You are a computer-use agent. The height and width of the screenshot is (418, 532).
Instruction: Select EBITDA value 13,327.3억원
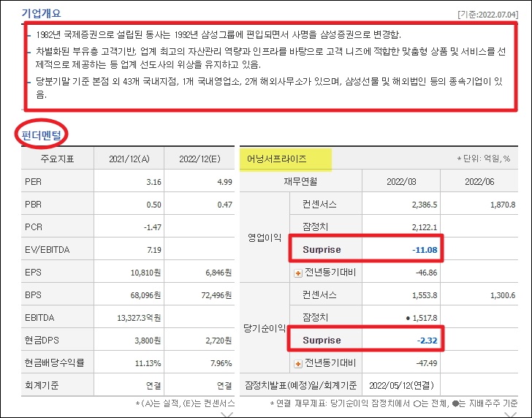(139, 318)
